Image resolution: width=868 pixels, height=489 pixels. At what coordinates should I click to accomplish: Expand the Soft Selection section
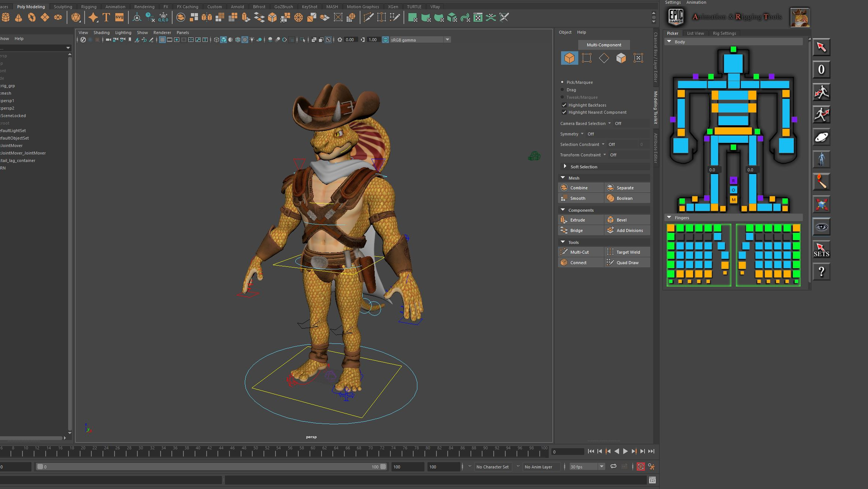click(565, 166)
